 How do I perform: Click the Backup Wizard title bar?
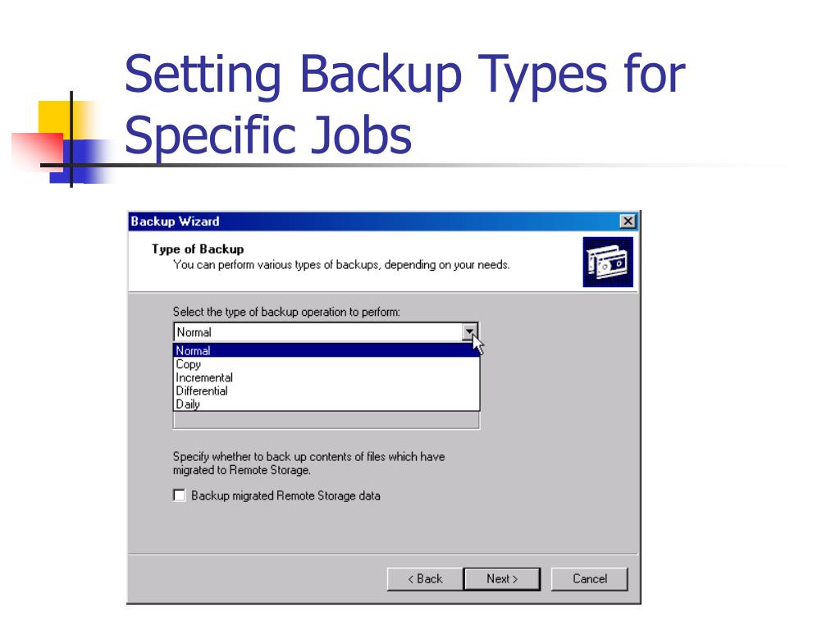[x=375, y=221]
